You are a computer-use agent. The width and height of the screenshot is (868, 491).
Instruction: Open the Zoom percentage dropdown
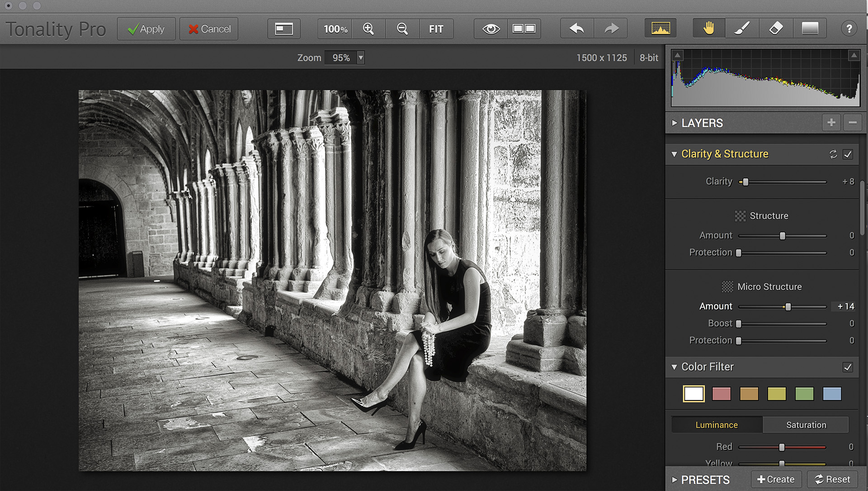361,58
